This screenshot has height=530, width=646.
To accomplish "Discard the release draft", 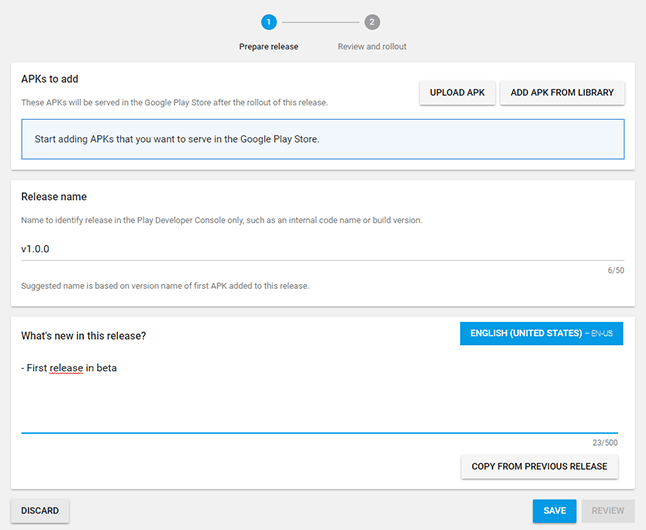I will pyautogui.click(x=40, y=511).
